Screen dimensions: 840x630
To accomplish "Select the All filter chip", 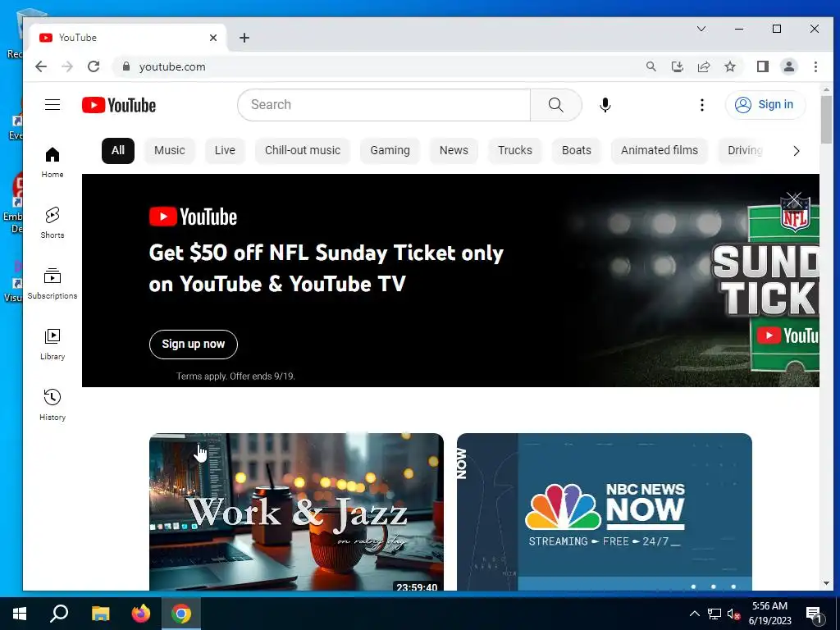I will pos(118,151).
